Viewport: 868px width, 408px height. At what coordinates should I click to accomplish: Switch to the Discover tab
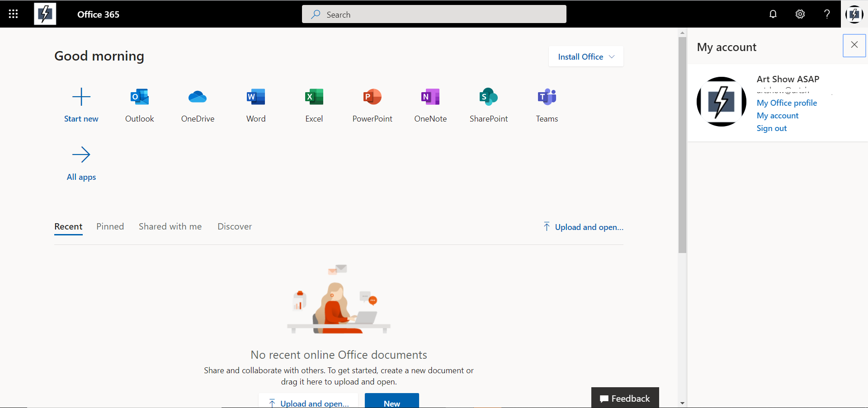[x=235, y=226]
